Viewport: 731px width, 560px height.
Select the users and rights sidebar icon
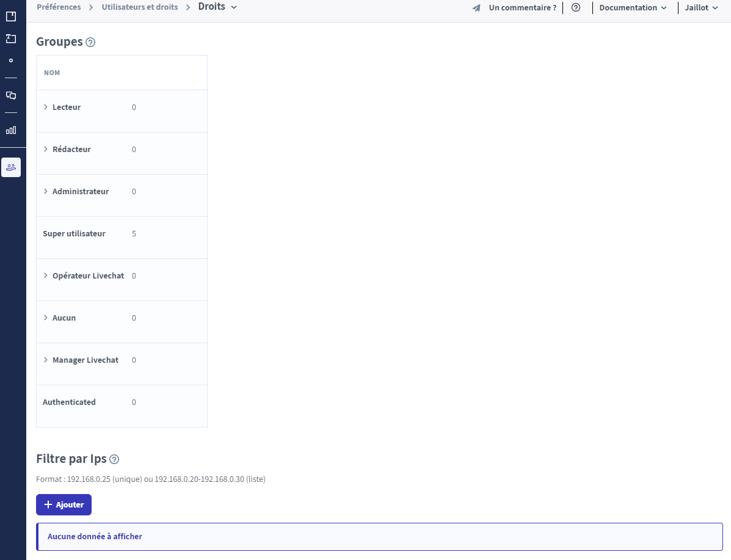click(11, 167)
